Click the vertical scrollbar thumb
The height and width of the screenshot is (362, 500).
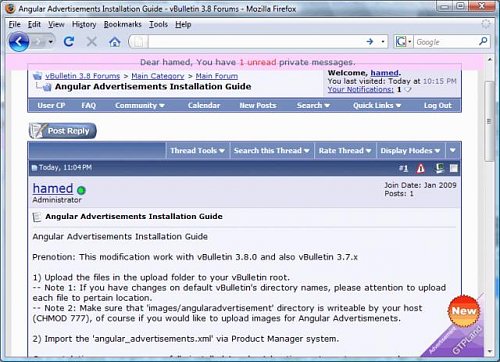coord(489,121)
